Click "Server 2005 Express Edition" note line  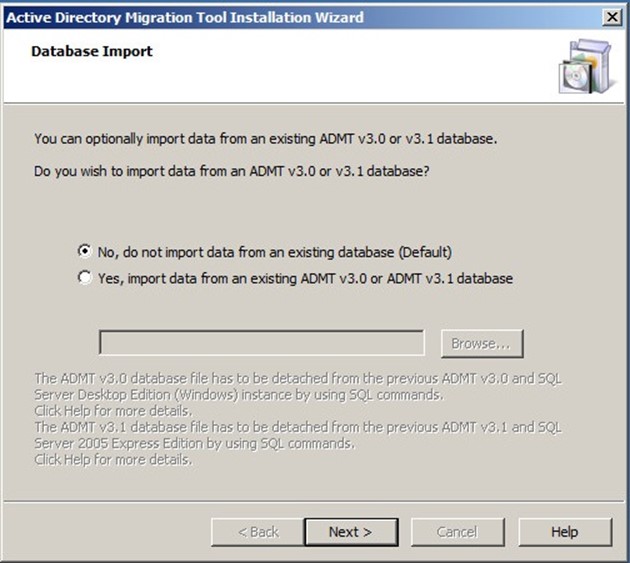195,444
